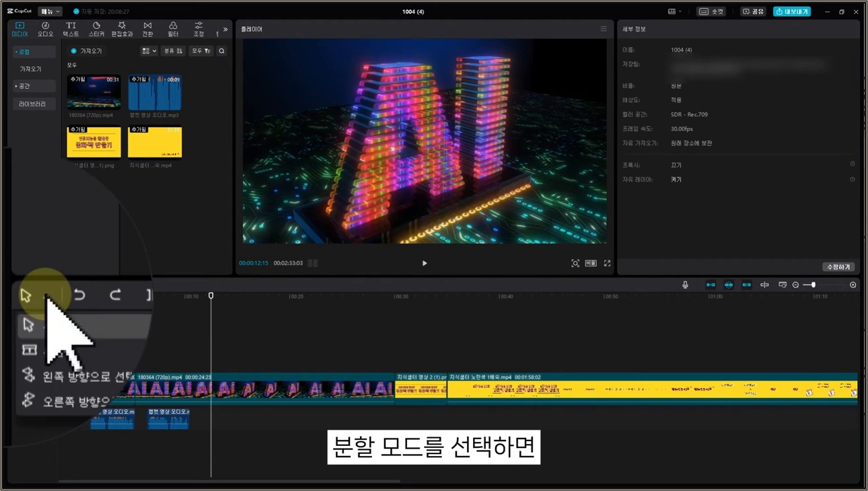Expand more tabs with double chevron
Screen dimensions: 868x491
click(x=225, y=30)
